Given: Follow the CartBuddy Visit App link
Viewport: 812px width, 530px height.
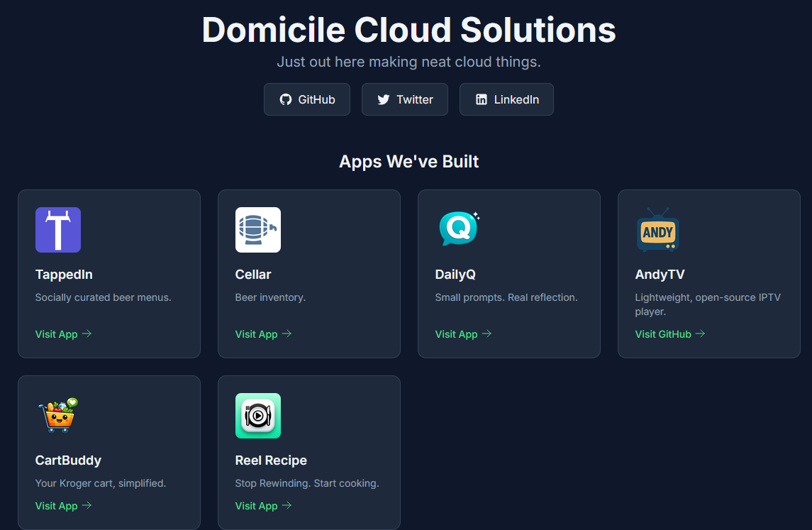Looking at the screenshot, I should [x=63, y=506].
